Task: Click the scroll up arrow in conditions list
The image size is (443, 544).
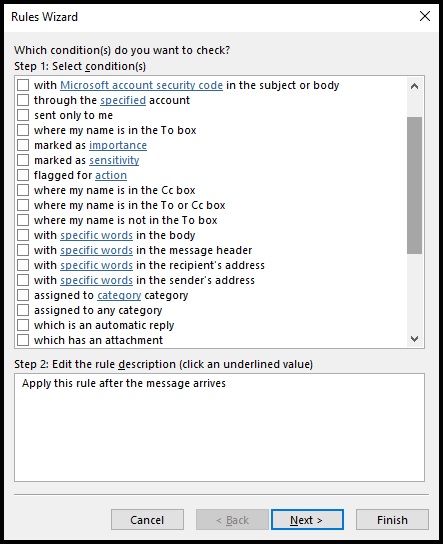Action: pyautogui.click(x=414, y=86)
